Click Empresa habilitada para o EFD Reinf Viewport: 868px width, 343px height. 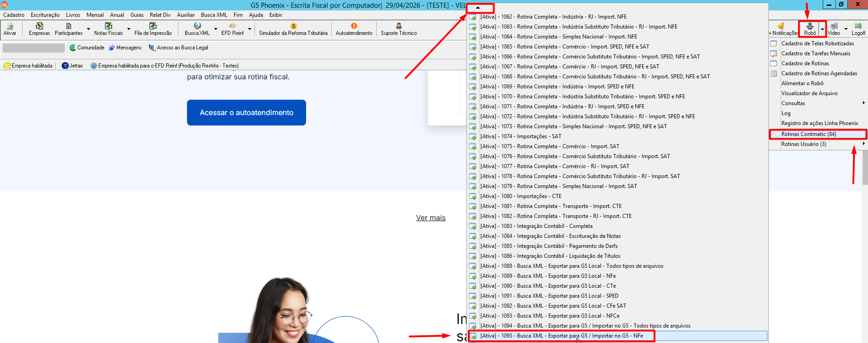164,66
